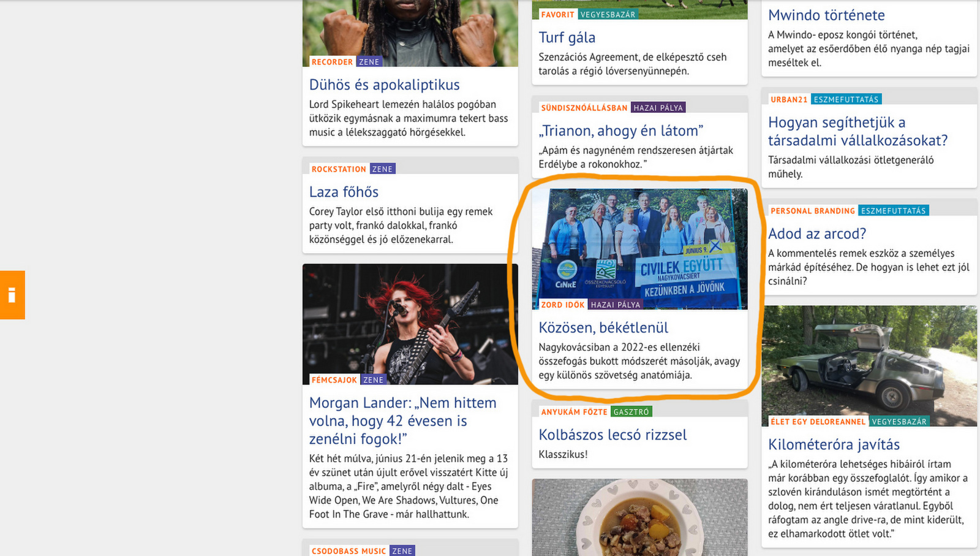
Task: Select VEGYESBAZÁR tag next to ÉLET EGY DELOREANNEL
Action: [899, 422]
